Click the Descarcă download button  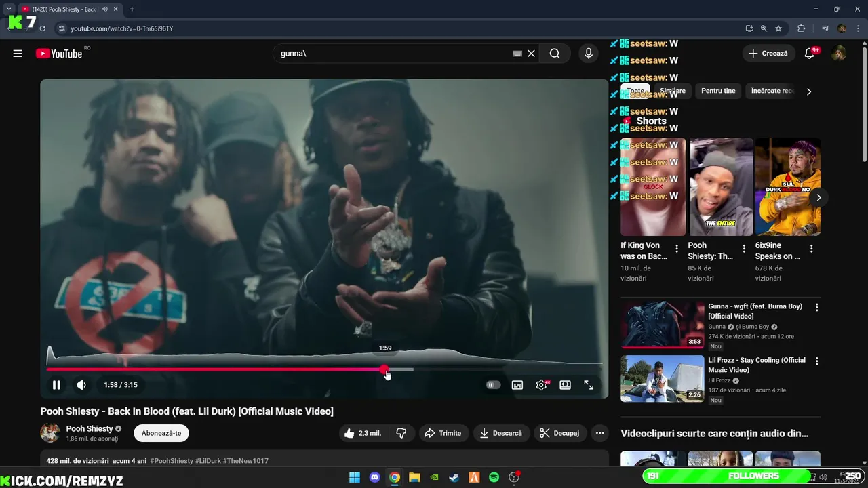click(x=501, y=433)
